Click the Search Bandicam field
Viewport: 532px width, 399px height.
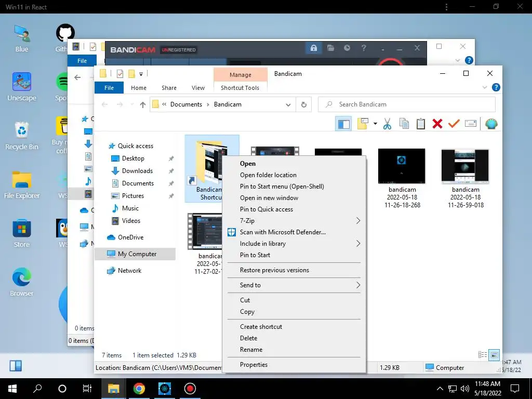point(406,104)
